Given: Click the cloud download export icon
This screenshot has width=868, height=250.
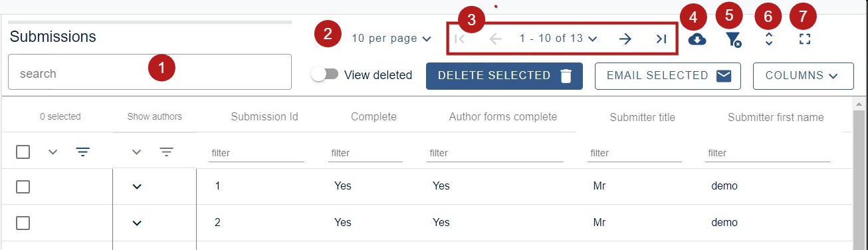Looking at the screenshot, I should tap(697, 39).
